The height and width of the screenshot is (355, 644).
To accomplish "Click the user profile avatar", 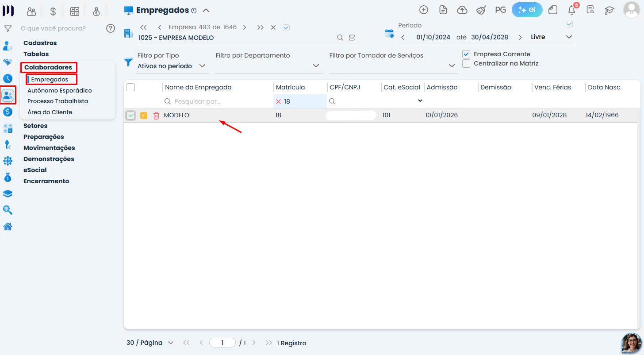I will coord(632,10).
